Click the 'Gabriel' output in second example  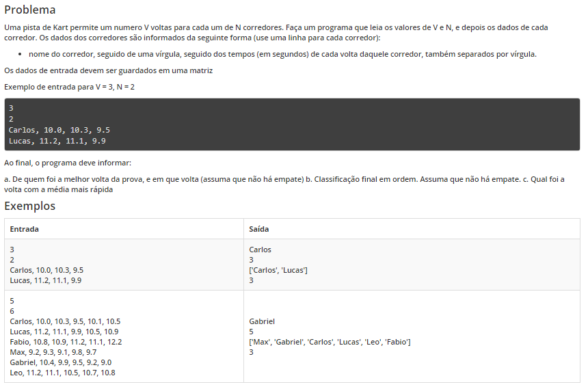(262, 321)
